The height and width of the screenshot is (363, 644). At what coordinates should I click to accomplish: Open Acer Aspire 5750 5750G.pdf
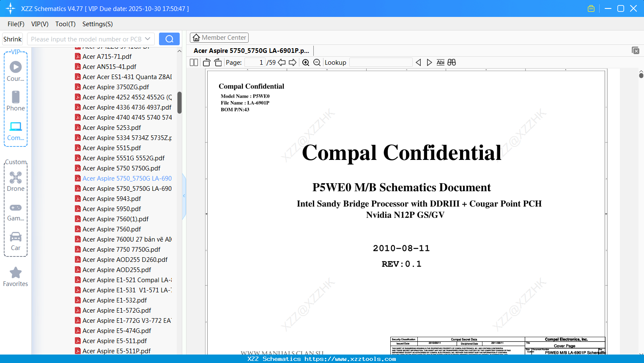pyautogui.click(x=121, y=168)
